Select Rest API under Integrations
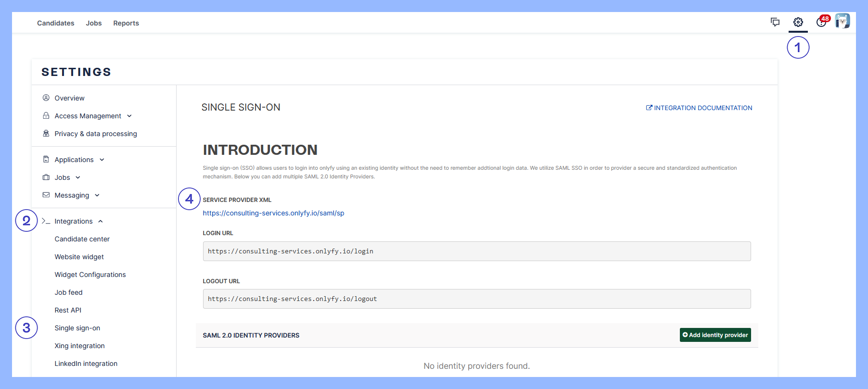The height and width of the screenshot is (389, 868). click(68, 310)
